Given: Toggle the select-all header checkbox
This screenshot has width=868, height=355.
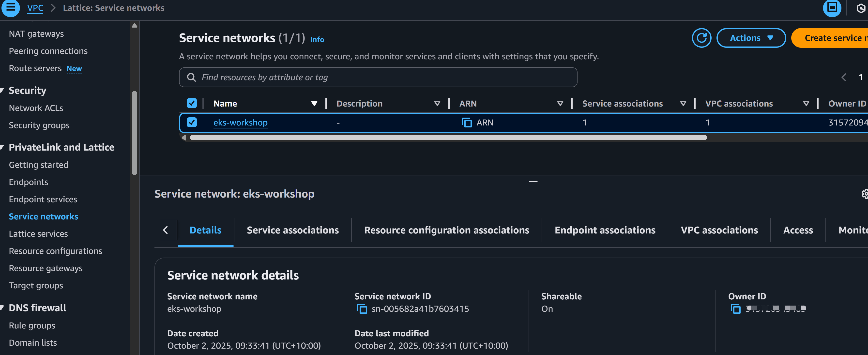Looking at the screenshot, I should click(x=191, y=103).
